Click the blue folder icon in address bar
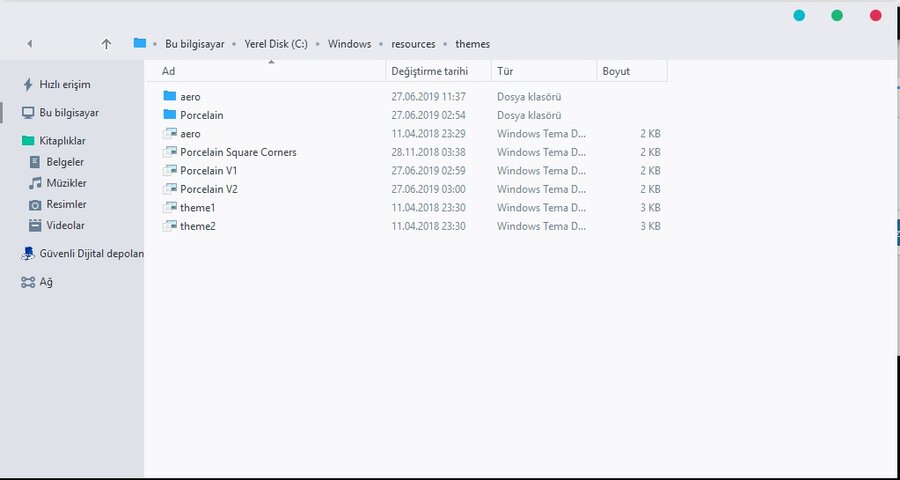 point(139,43)
